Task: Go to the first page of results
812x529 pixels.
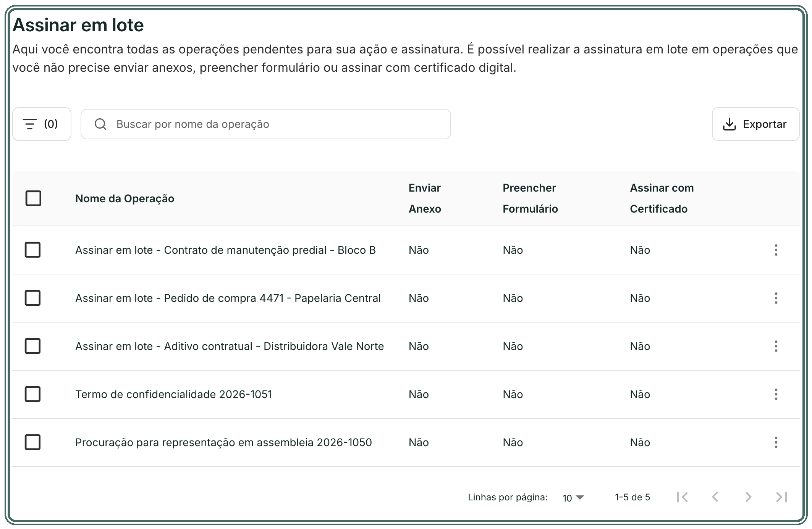Action: pos(682,497)
